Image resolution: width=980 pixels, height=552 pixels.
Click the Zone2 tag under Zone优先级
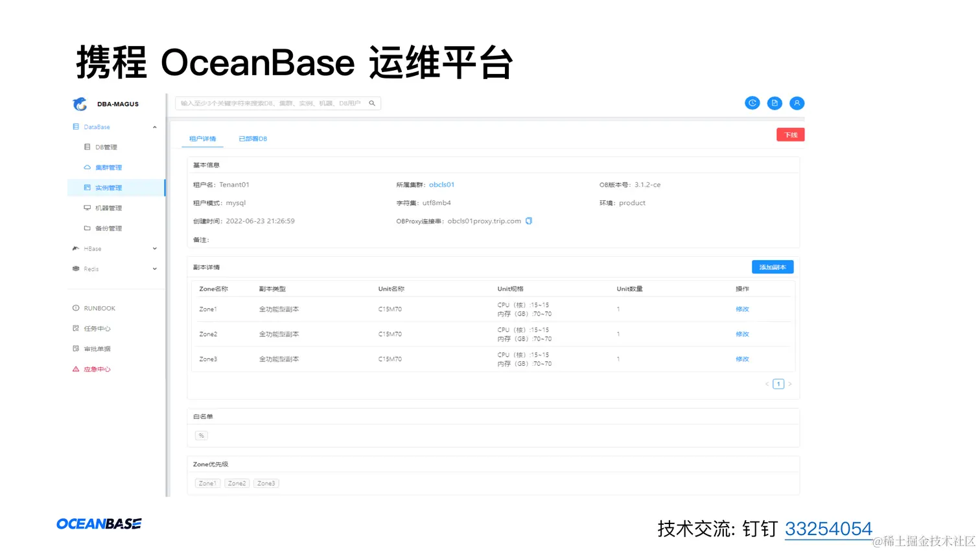(237, 483)
